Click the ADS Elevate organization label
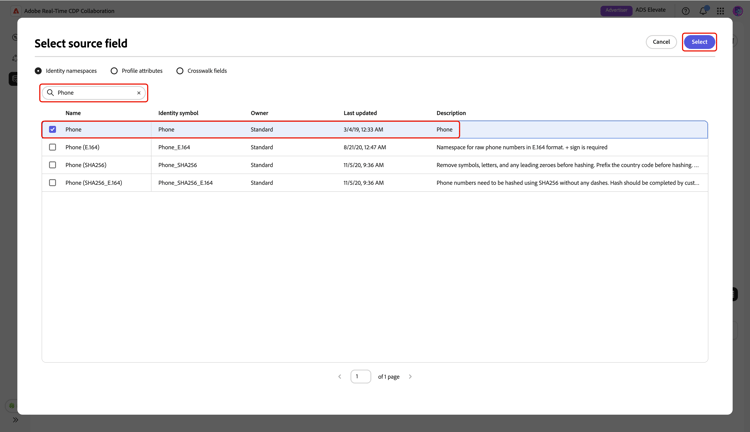The image size is (750, 432). pos(651,10)
